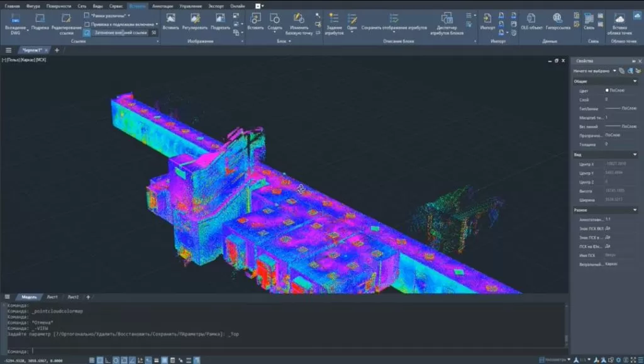Click the Связь data link icon

click(x=589, y=18)
